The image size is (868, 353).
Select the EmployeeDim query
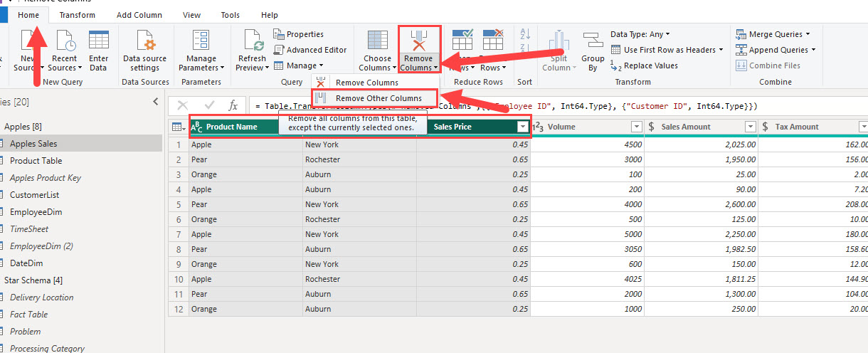tap(36, 212)
